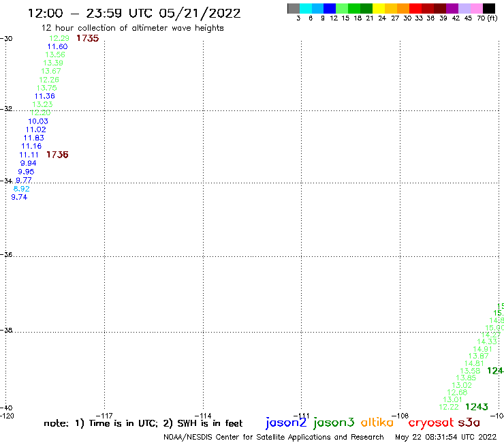Click the -111 longitude axis label
Viewport: 504px width, 443px height.
point(302,416)
